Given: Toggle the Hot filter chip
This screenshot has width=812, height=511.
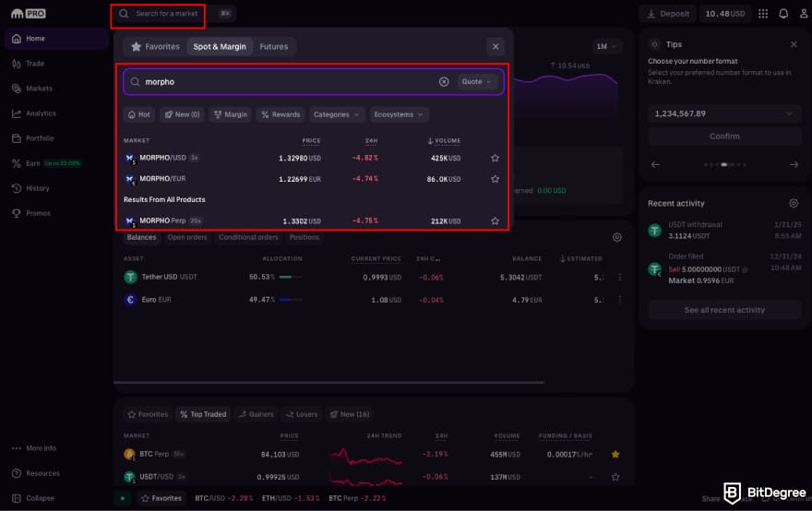Looking at the screenshot, I should point(138,114).
